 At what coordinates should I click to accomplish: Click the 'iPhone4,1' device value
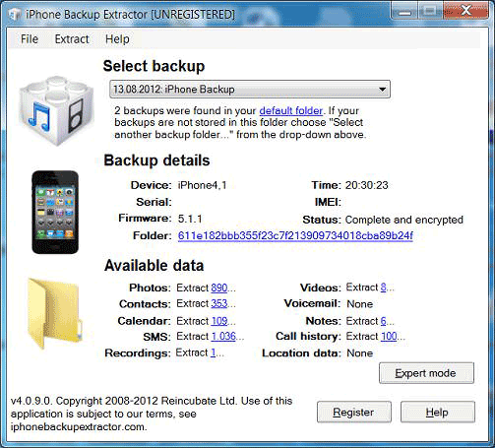pos(202,185)
